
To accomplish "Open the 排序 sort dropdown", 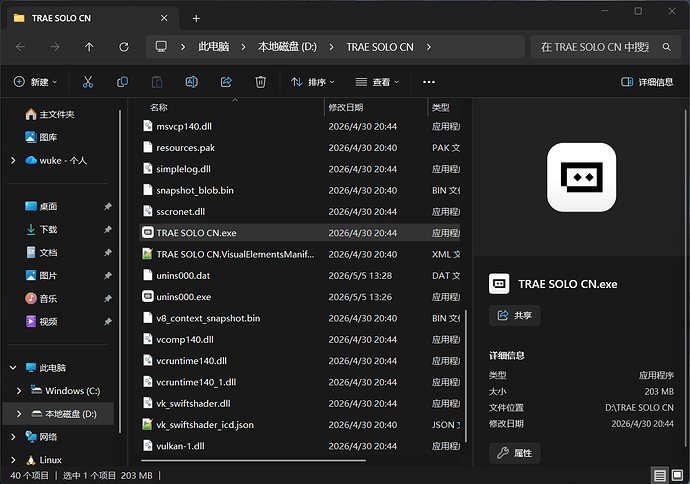I will coord(313,82).
